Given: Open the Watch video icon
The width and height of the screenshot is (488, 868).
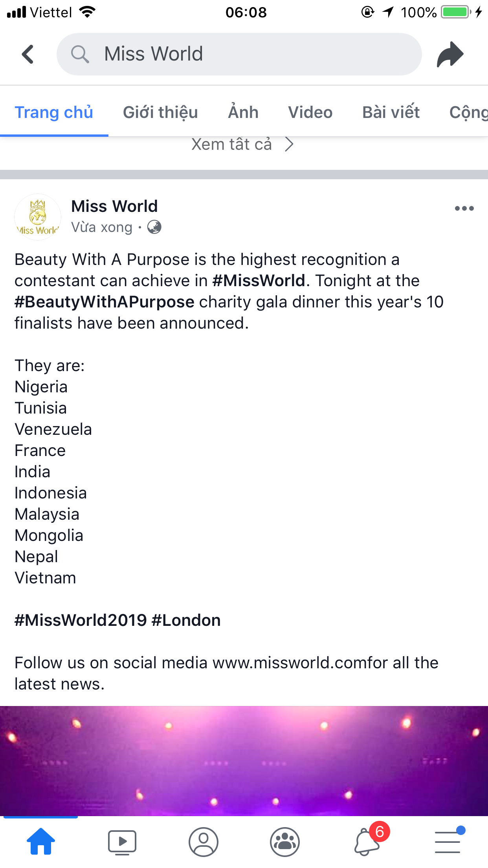Looking at the screenshot, I should pyautogui.click(x=122, y=842).
